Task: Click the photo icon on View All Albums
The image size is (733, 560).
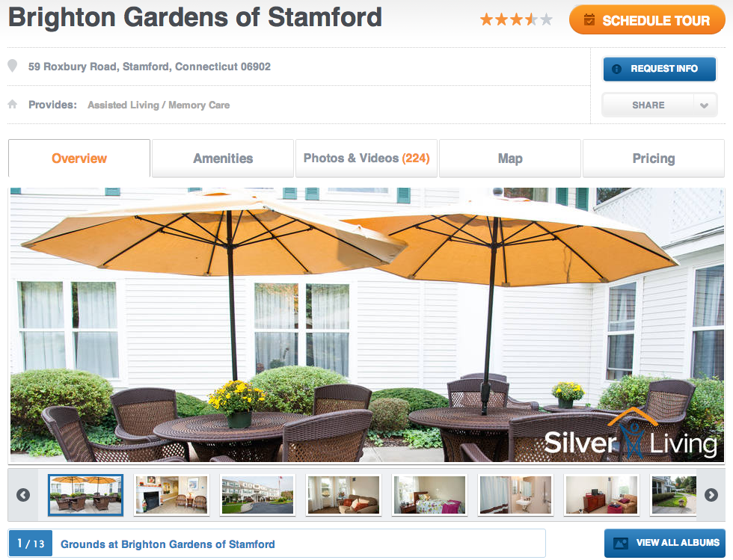Action: tap(621, 543)
